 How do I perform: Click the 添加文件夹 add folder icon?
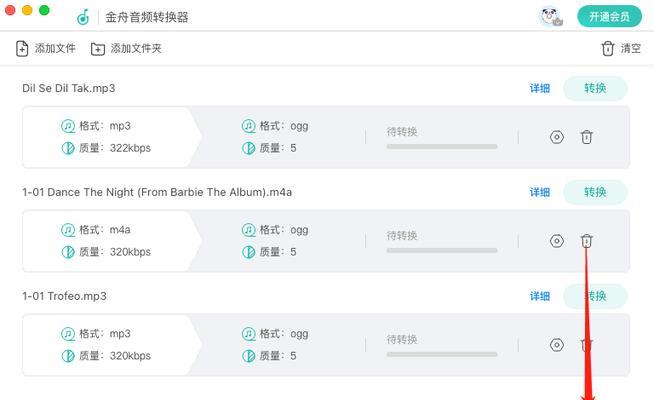[x=98, y=49]
